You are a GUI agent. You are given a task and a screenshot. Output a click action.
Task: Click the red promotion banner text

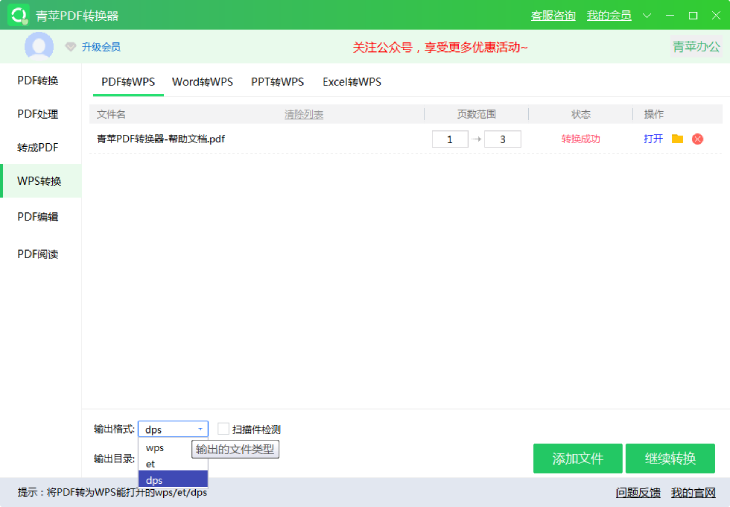coord(440,47)
